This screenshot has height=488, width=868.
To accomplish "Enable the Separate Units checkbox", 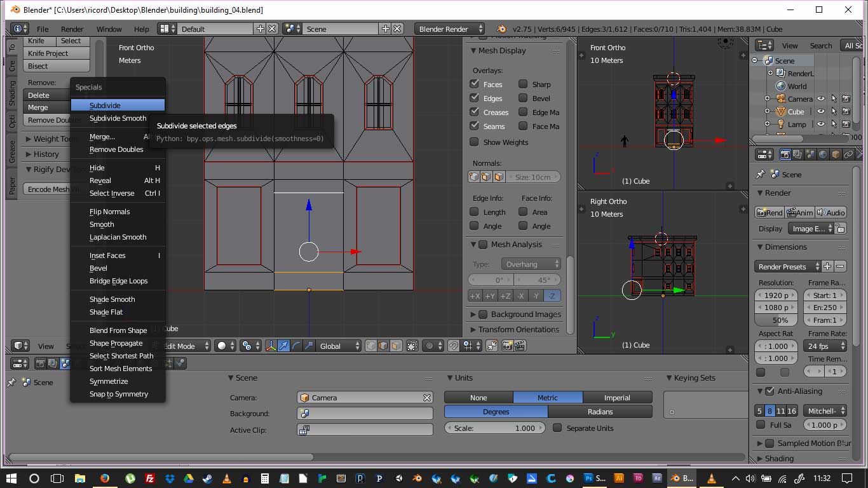I will [557, 428].
